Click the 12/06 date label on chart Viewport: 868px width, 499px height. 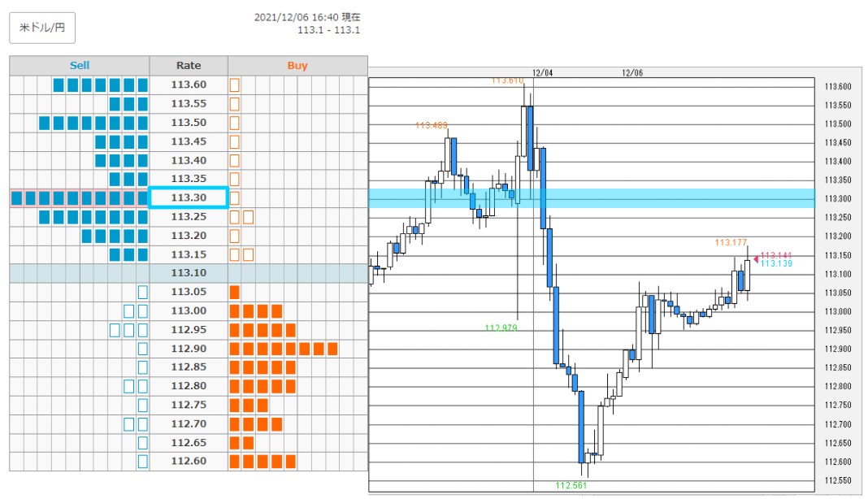tap(632, 72)
